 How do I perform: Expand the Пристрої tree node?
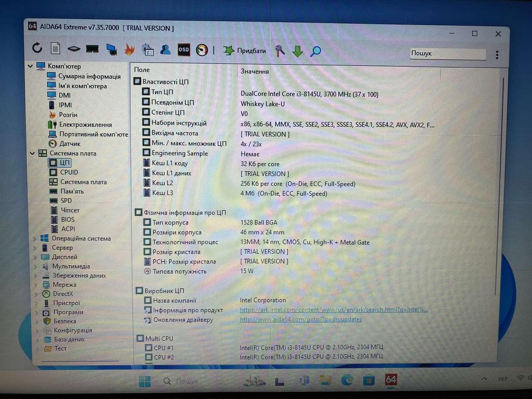(x=37, y=303)
